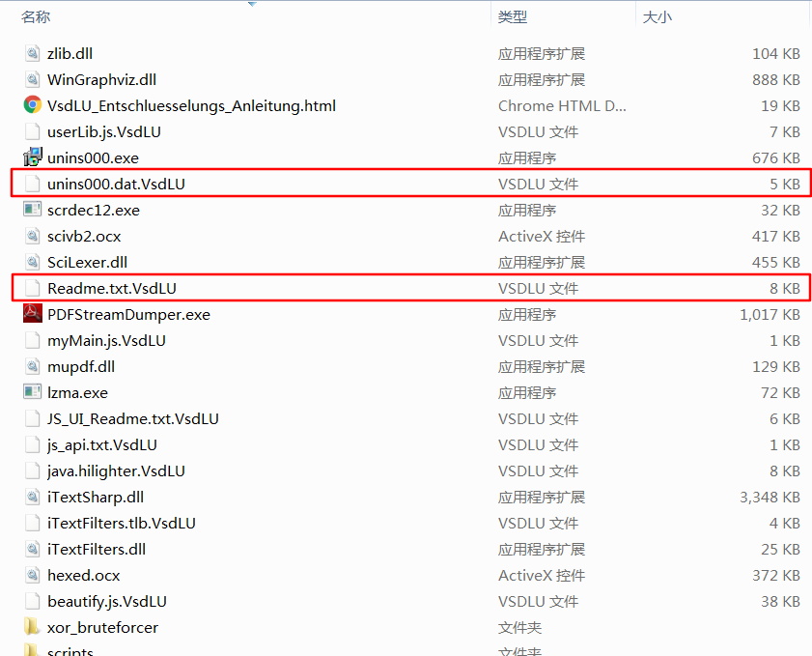Select the file name SciLexer.dll
This screenshot has height=656, width=812.
pyautogui.click(x=88, y=262)
